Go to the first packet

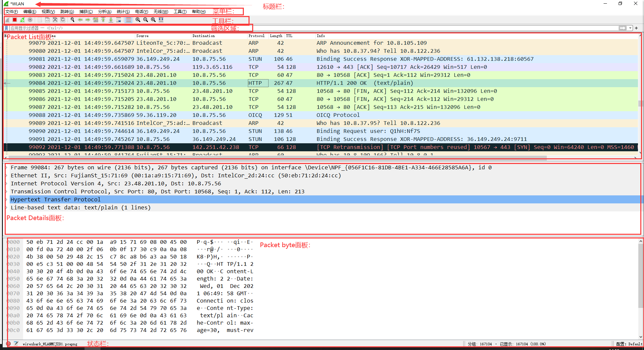103,20
